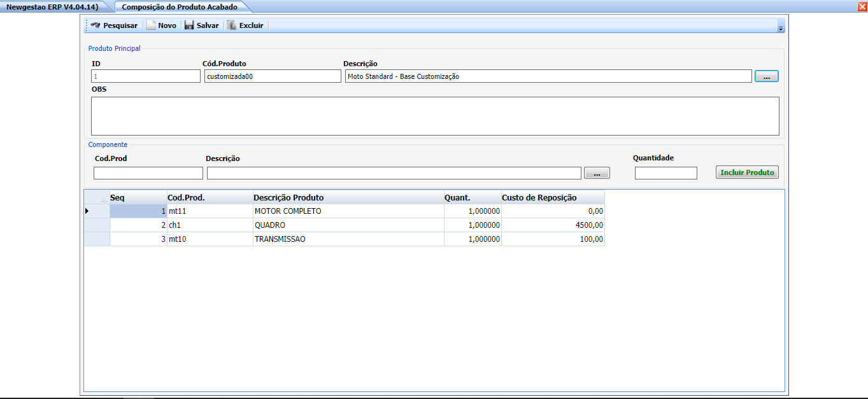Select the mt11 product code cell
This screenshot has height=399, width=868.
point(210,211)
